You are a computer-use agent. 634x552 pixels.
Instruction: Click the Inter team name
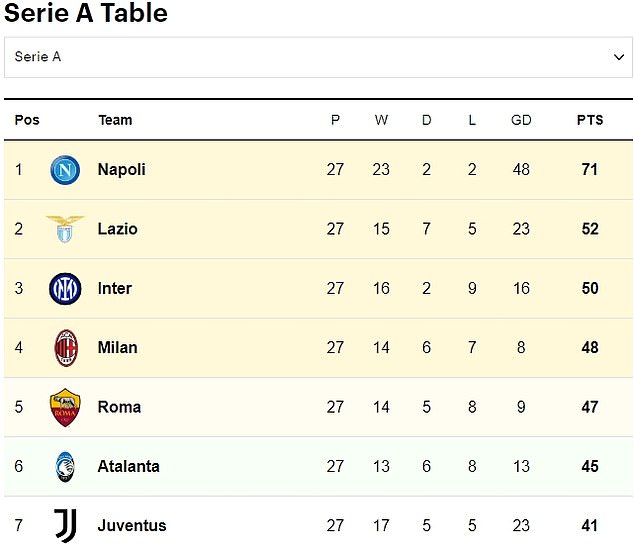coord(115,288)
